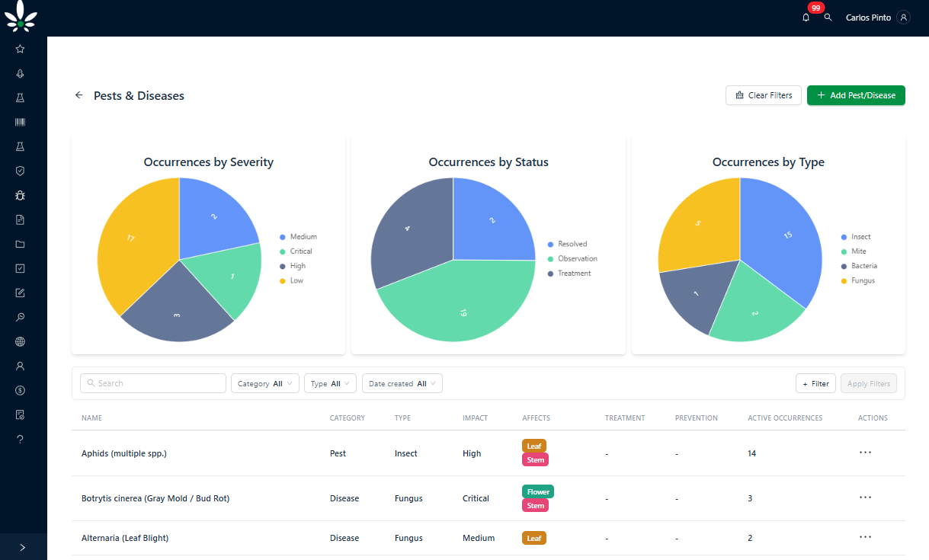Toggle the Observation legend entry
The width and height of the screenshot is (929, 560).
click(x=572, y=258)
